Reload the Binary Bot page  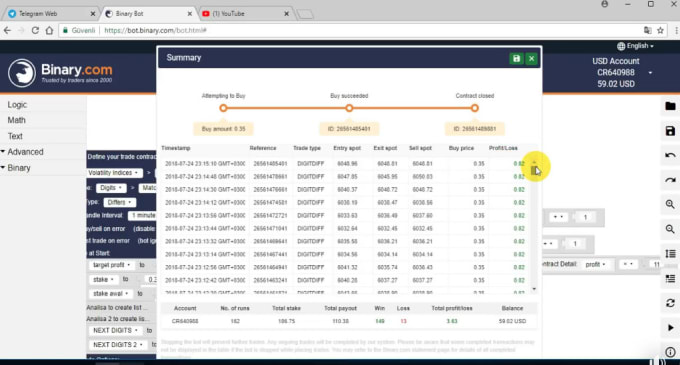pyautogui.click(x=35, y=30)
